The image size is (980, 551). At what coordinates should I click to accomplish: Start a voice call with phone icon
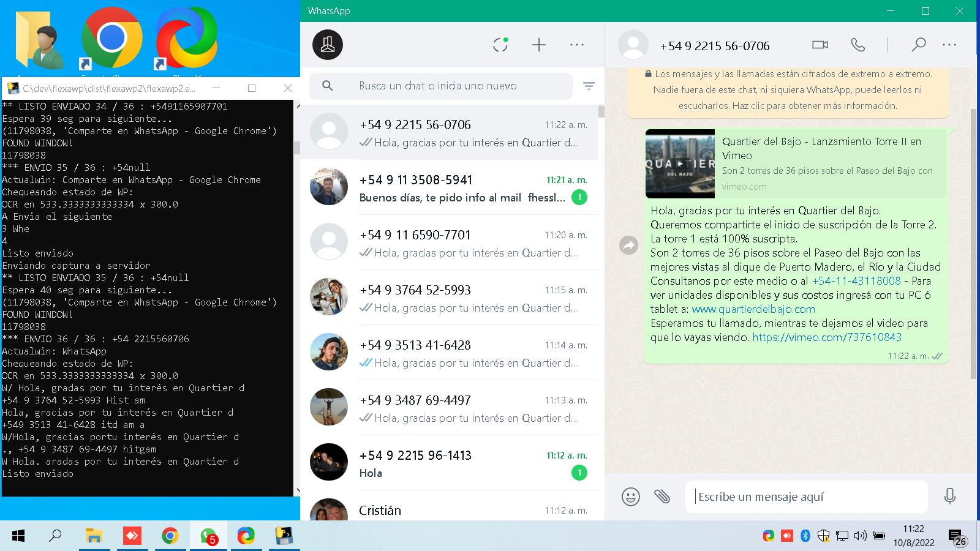tap(858, 45)
